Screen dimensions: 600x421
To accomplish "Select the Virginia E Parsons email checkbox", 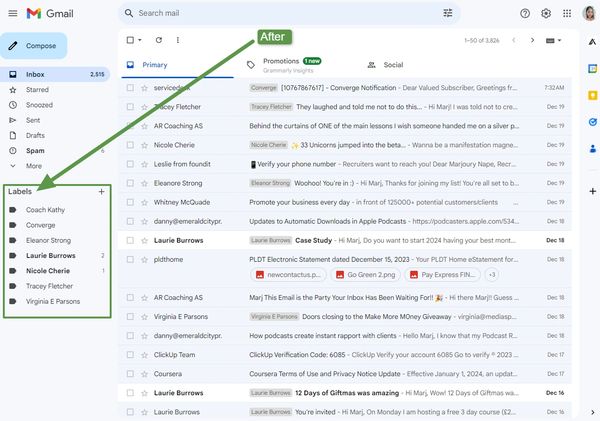I will 130,317.
